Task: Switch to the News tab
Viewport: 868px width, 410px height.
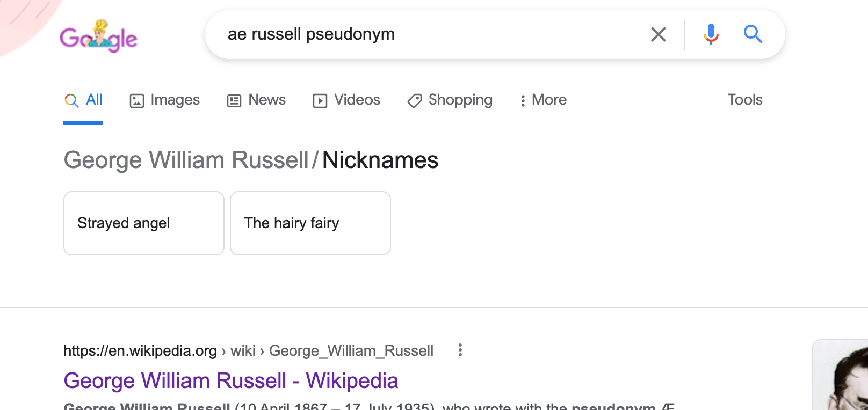Action: tap(256, 100)
